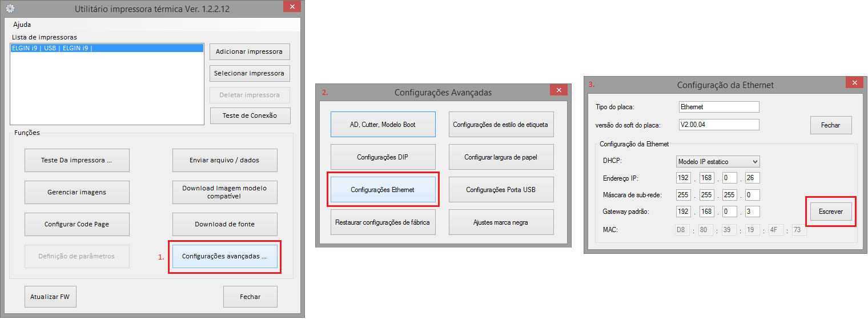
Task: Click second octet 168 of Endereço IP
Action: (x=706, y=178)
